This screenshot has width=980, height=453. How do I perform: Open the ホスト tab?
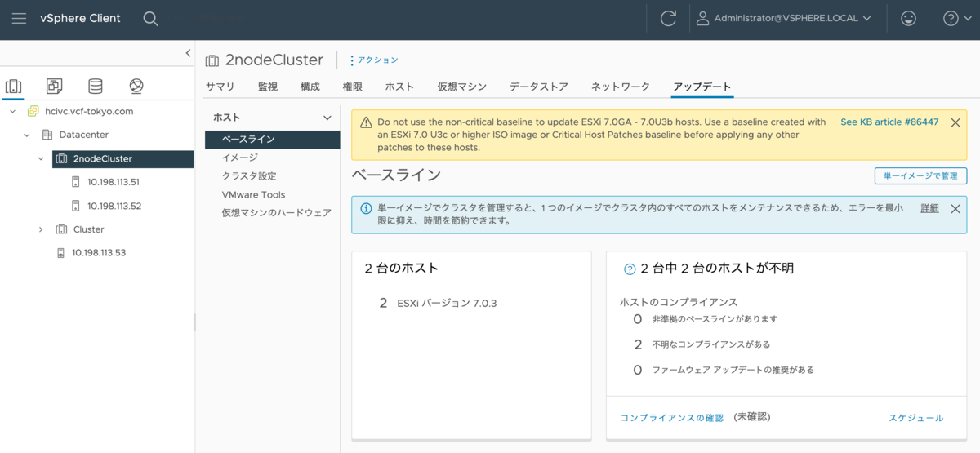pyautogui.click(x=399, y=87)
